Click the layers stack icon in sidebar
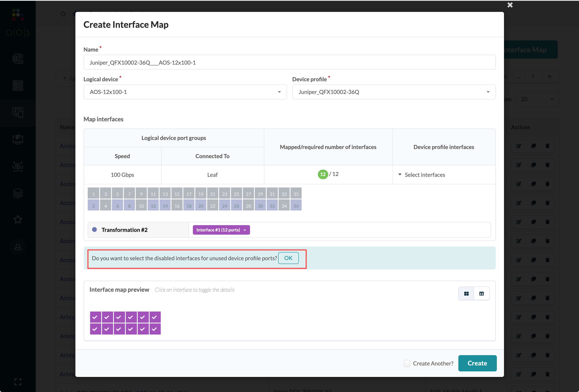579x392 pixels. click(x=18, y=193)
